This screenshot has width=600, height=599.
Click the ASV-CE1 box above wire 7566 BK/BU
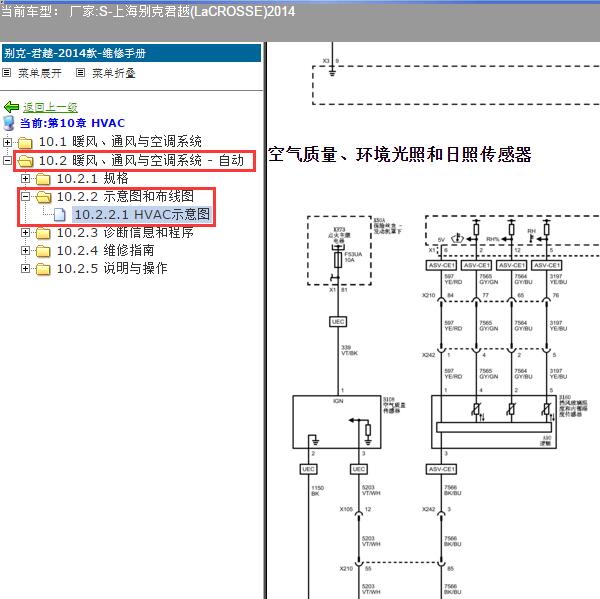point(441,469)
